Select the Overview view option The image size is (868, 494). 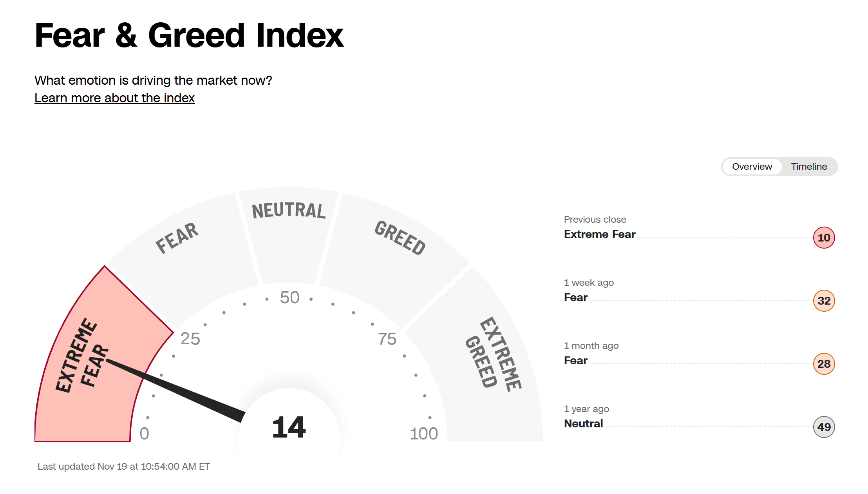[752, 167]
